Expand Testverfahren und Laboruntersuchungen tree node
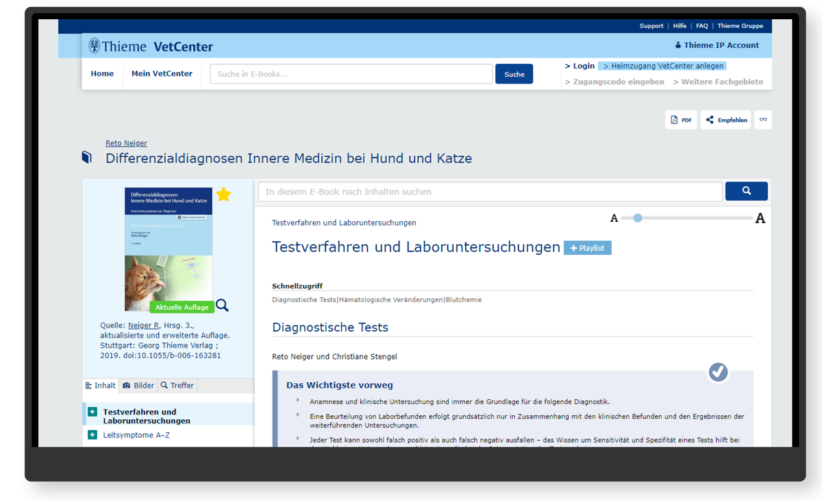 point(92,412)
